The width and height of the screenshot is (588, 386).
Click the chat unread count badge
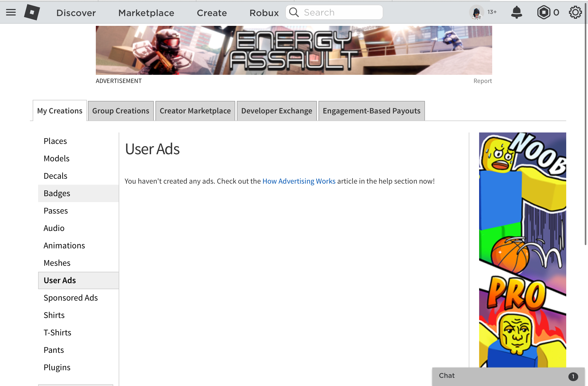573,376
